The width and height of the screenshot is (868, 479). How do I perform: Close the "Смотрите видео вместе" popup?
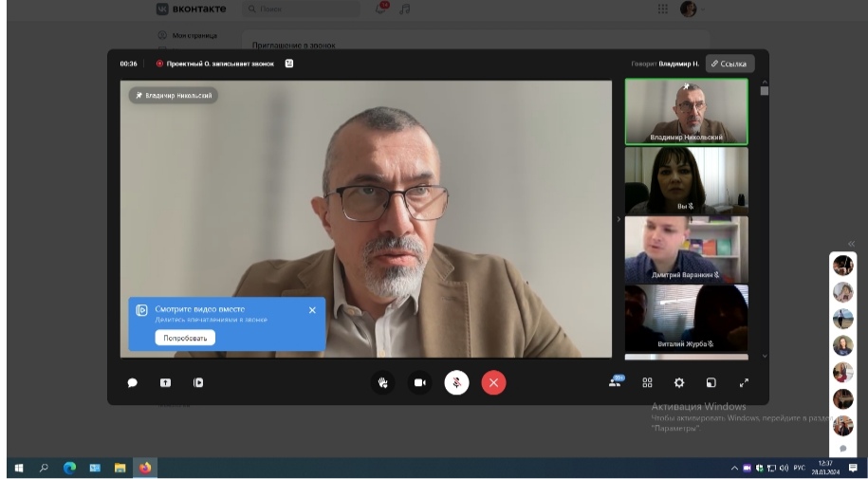[312, 310]
